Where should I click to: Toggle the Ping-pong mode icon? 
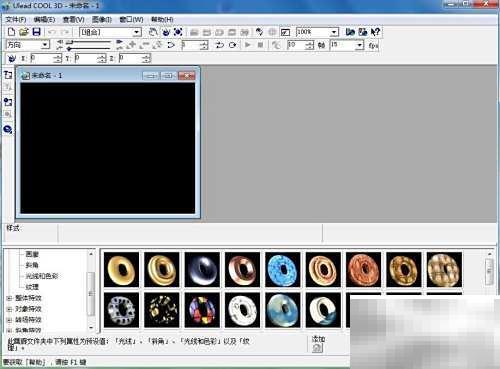219,45
